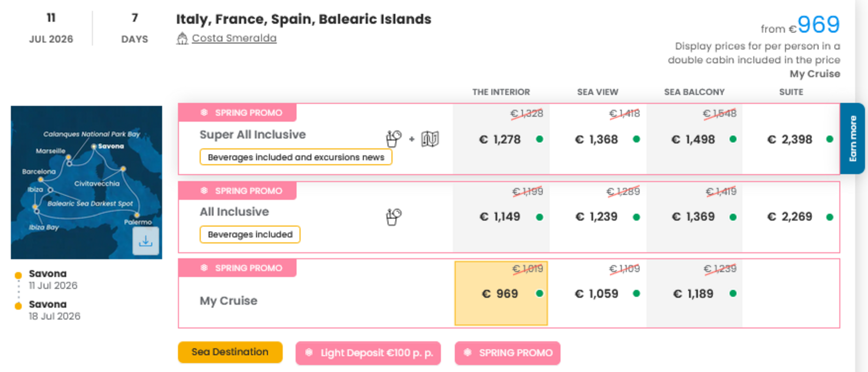Download the itinerary map using the download icon
This screenshot has width=868, height=372.
pyautogui.click(x=145, y=241)
